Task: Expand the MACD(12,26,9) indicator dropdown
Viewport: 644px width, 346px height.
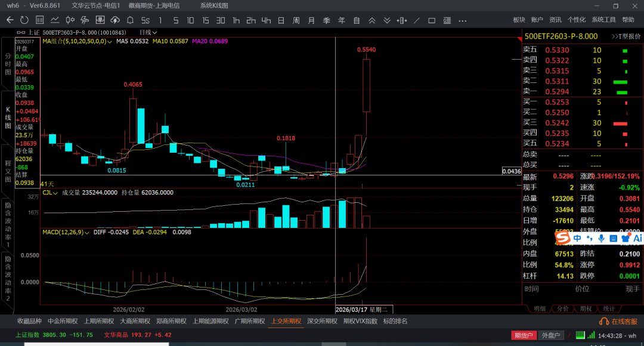Action: [x=88, y=232]
